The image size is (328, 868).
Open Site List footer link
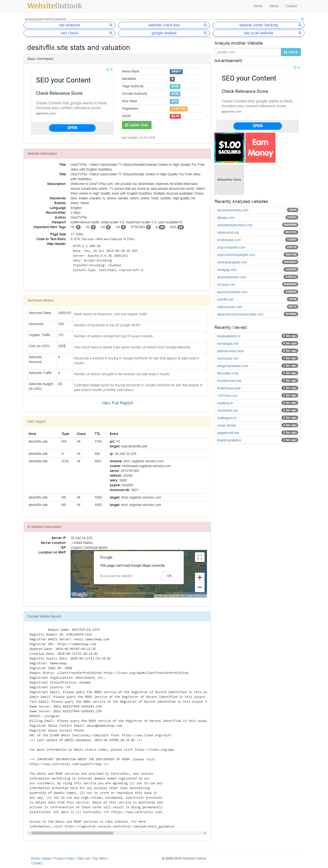(x=84, y=858)
